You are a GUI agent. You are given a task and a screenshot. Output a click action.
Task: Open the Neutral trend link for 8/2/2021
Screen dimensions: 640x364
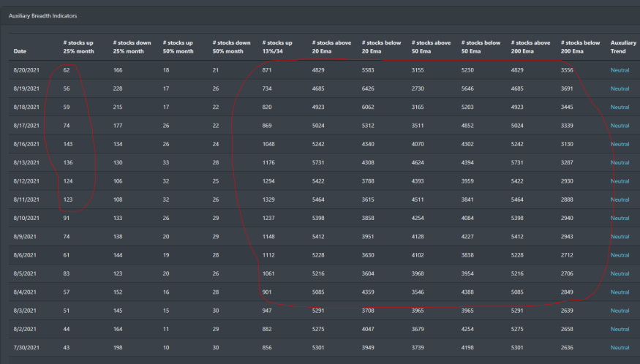tap(620, 329)
